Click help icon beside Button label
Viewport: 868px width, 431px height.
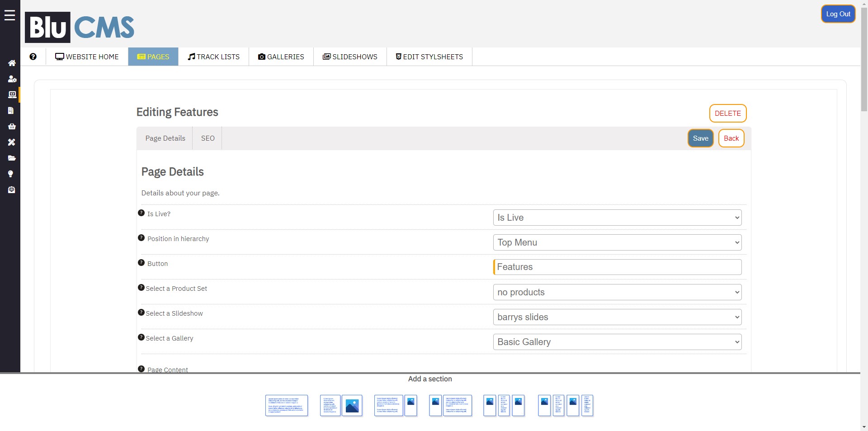coord(141,263)
